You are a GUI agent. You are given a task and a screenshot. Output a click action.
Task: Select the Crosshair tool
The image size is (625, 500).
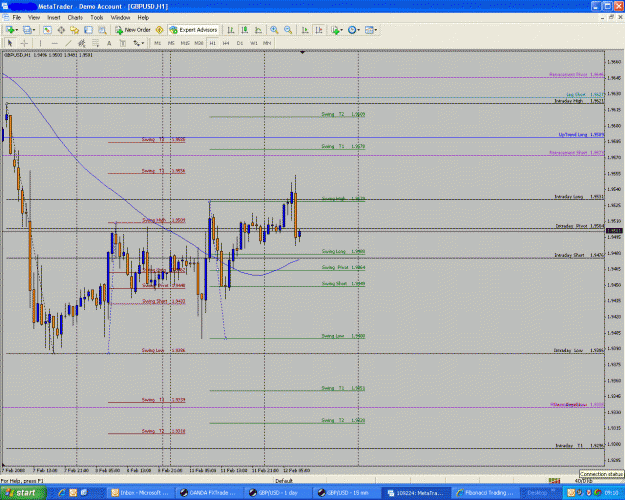point(24,43)
